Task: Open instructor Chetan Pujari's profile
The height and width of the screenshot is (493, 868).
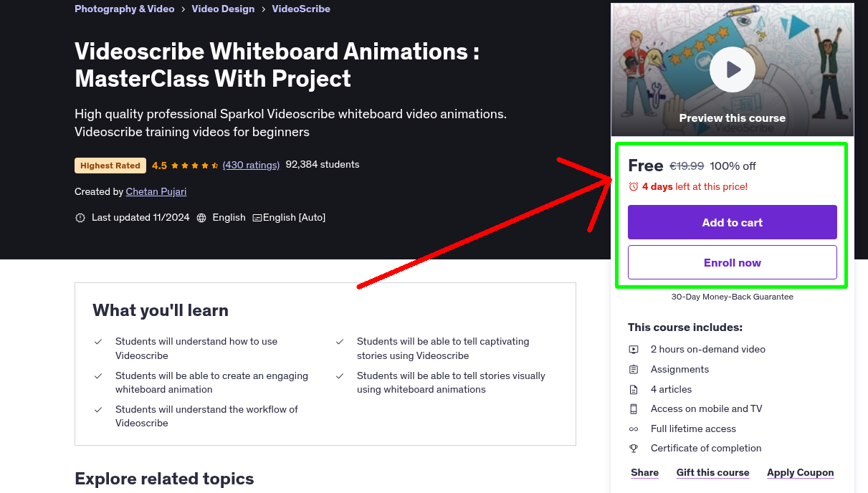Action: [156, 191]
